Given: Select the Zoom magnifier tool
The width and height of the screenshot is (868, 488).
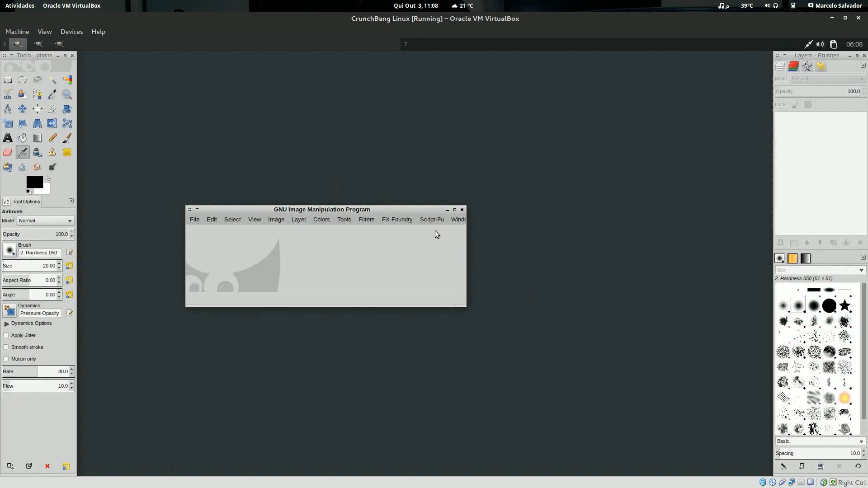Looking at the screenshot, I should pyautogui.click(x=67, y=94).
